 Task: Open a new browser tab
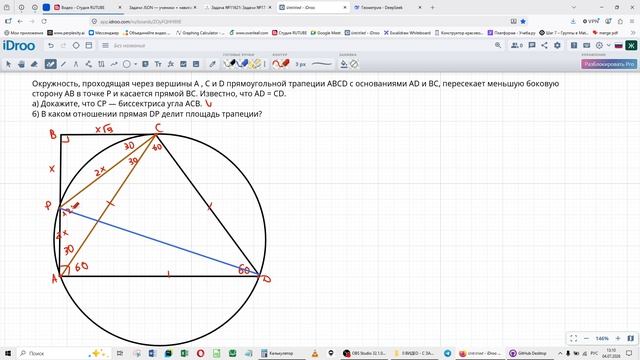coord(432,7)
